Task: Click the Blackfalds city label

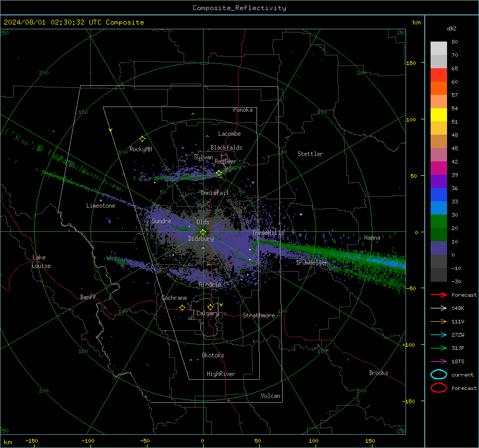Action: tap(226, 148)
